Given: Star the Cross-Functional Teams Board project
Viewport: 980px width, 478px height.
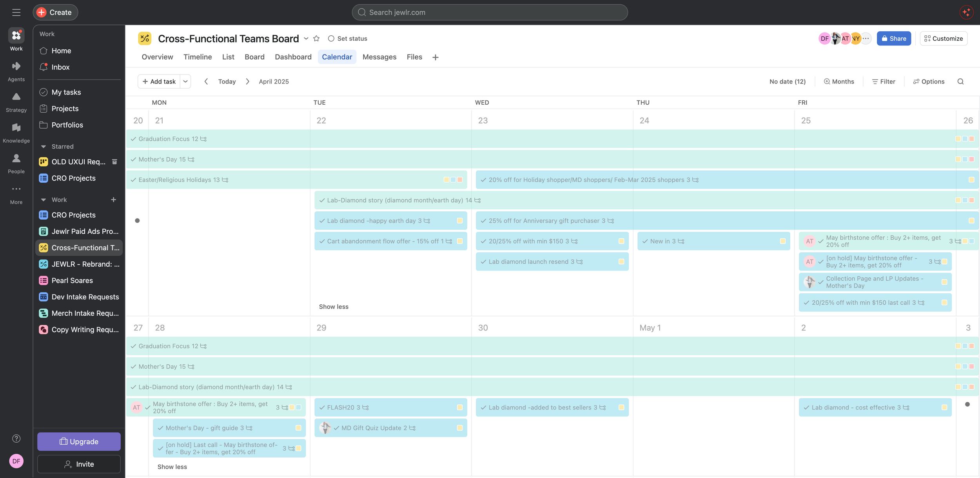Looking at the screenshot, I should 316,38.
